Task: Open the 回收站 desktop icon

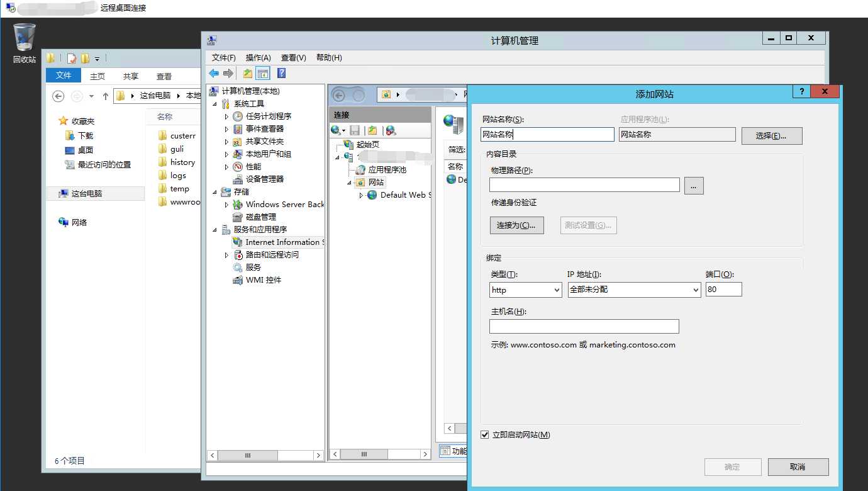Action: click(x=25, y=43)
